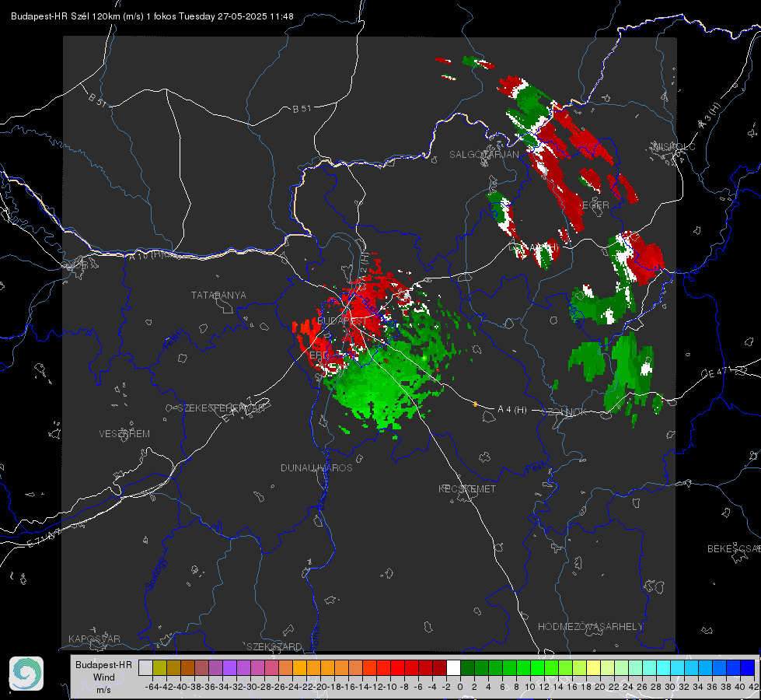Choose the dark blue swatch above the 42 label
This screenshot has height=700, width=761.
click(x=748, y=667)
